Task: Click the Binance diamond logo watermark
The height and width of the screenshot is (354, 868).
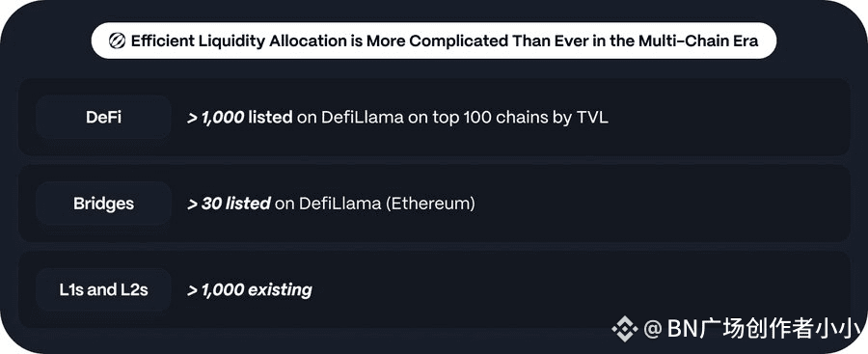Action: [625, 329]
